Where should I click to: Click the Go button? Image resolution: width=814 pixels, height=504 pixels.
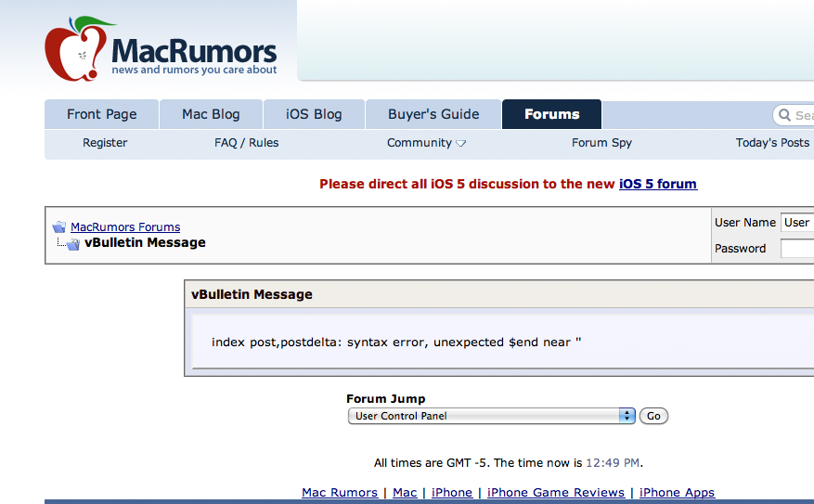[653, 416]
